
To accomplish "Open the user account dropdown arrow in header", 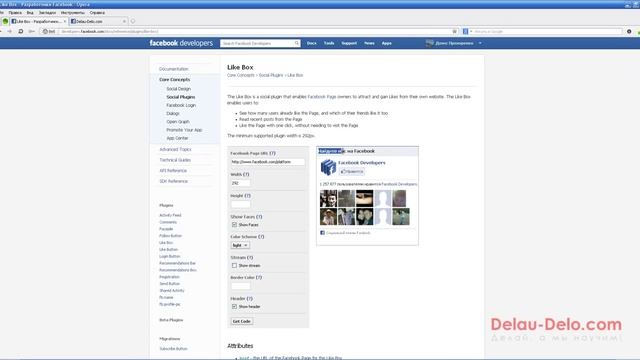I will click(x=480, y=43).
